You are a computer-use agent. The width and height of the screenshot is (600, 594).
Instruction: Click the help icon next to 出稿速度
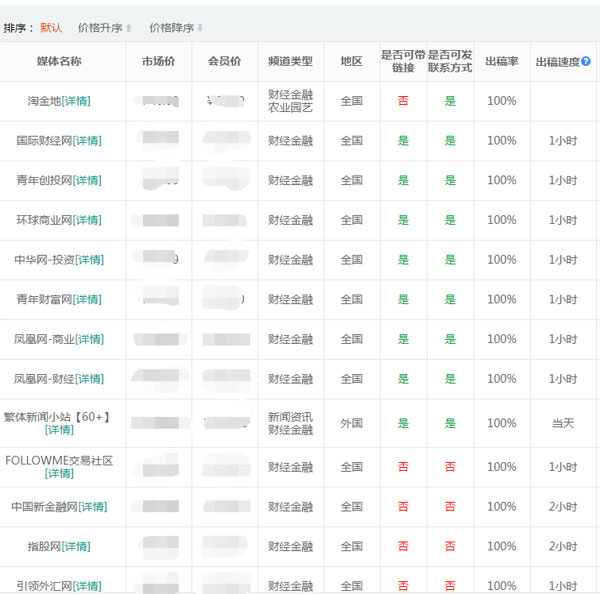point(585,61)
